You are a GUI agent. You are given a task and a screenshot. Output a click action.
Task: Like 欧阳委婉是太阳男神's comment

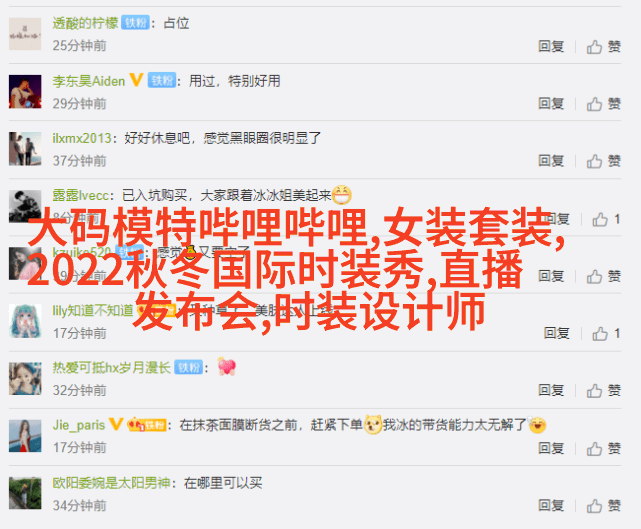(603, 506)
